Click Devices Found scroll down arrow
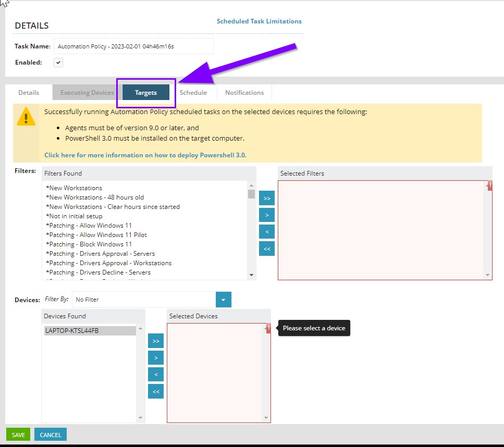504x447 pixels. pyautogui.click(x=141, y=418)
